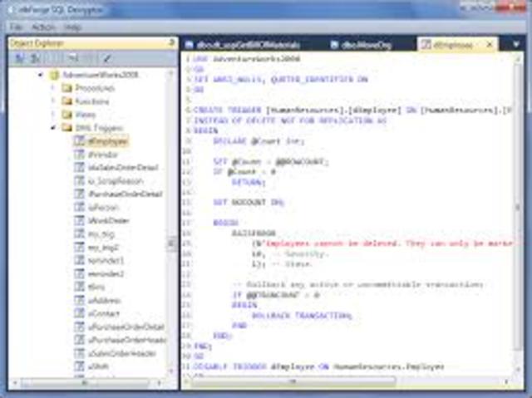Click the Object Explorer horizontal scrollbar

click(85, 383)
